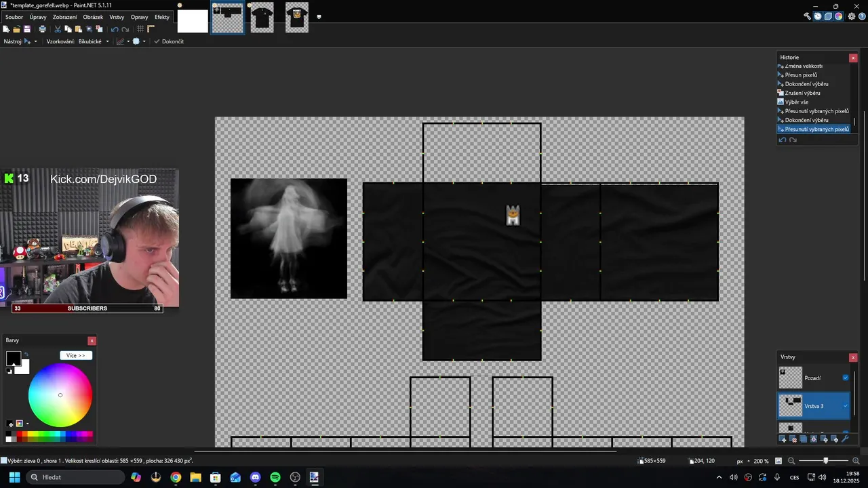Open the Obrázek menu
Image resolution: width=868 pixels, height=488 pixels.
[93, 17]
